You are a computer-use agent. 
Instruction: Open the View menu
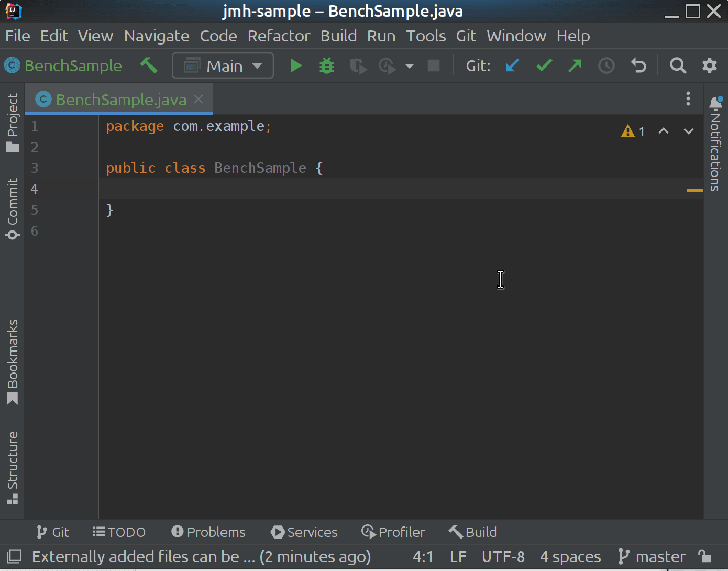pyautogui.click(x=95, y=36)
